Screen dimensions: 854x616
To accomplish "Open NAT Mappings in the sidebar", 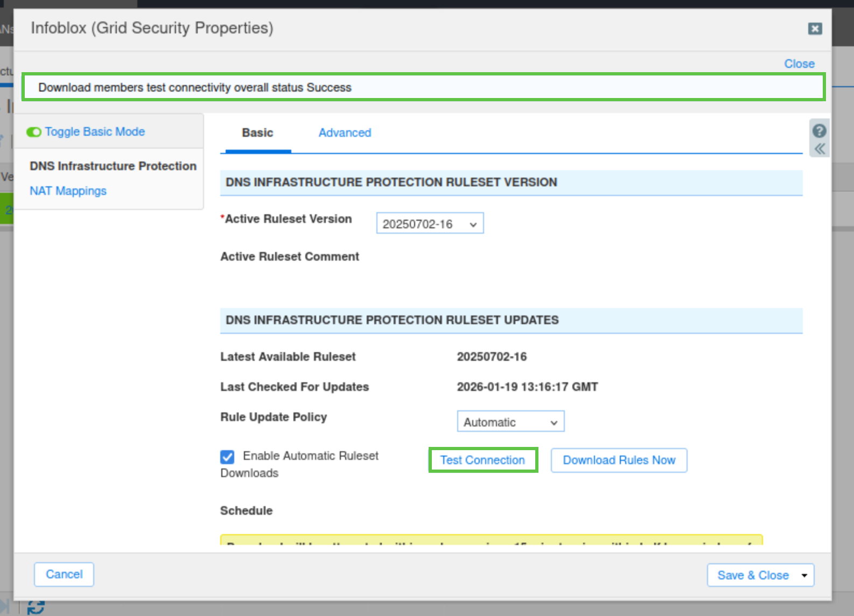I will point(68,191).
